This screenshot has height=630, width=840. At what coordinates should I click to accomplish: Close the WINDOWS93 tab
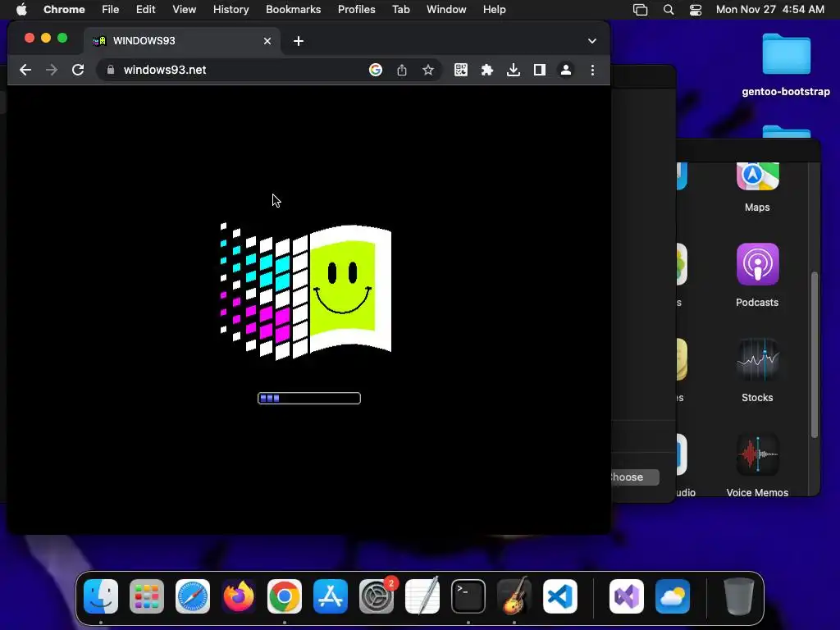(x=267, y=41)
